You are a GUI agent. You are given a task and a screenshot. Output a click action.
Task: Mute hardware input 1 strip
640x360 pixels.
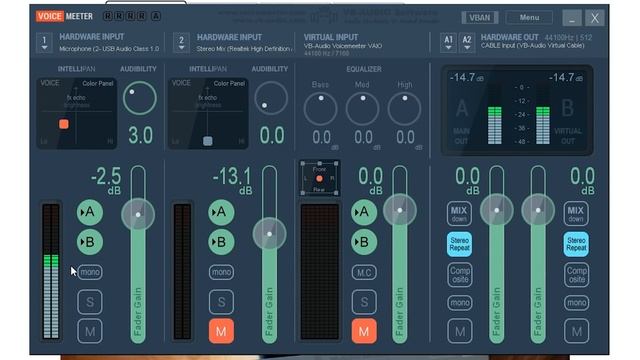click(90, 331)
